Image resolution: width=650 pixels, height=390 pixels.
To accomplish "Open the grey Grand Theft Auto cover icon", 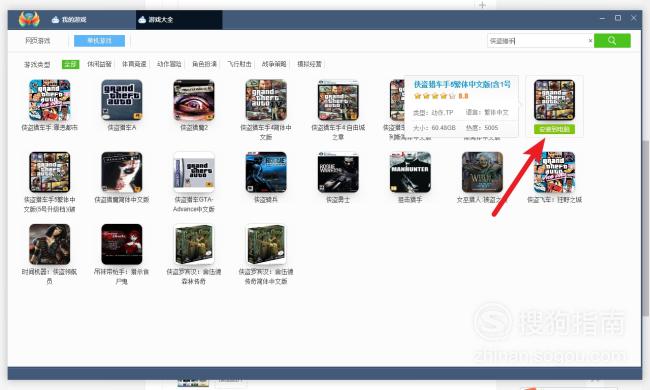I will pos(122,100).
